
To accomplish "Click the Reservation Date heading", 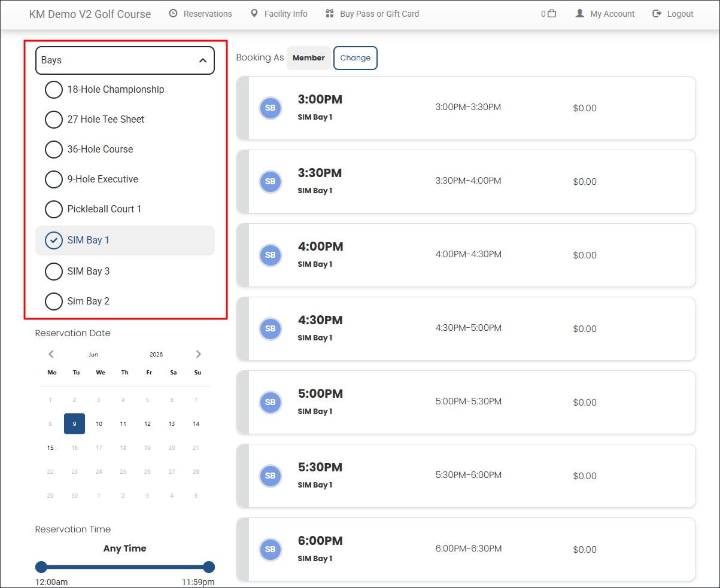I will [73, 333].
